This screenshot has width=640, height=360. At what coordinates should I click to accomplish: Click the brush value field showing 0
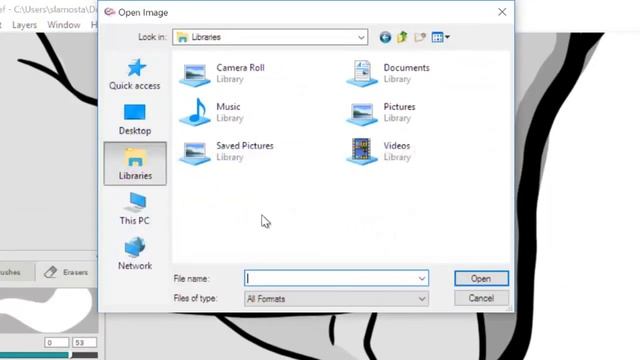(x=56, y=342)
